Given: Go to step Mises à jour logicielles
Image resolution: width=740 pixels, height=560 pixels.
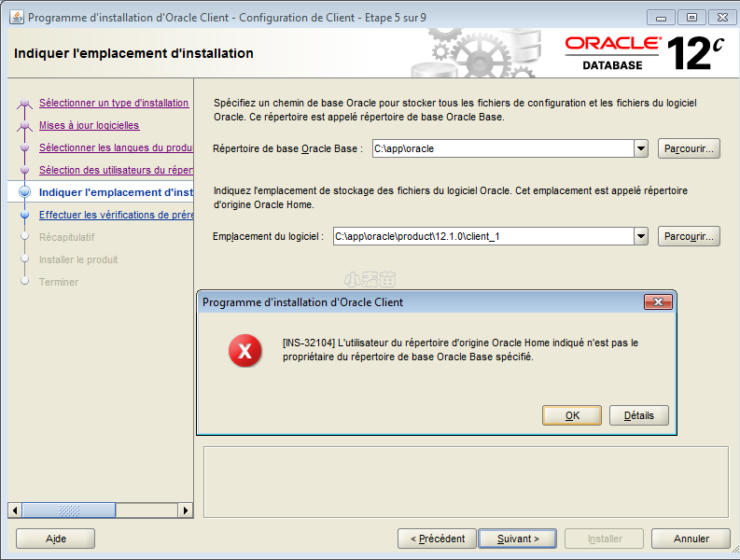Looking at the screenshot, I should pos(90,125).
